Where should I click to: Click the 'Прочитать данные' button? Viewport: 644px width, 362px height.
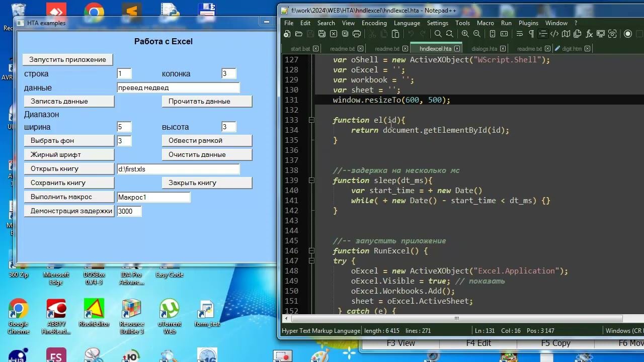207,101
